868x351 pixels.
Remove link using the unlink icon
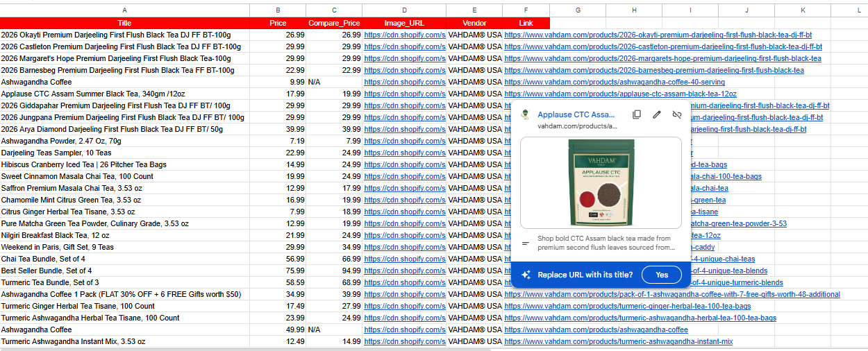click(x=677, y=114)
